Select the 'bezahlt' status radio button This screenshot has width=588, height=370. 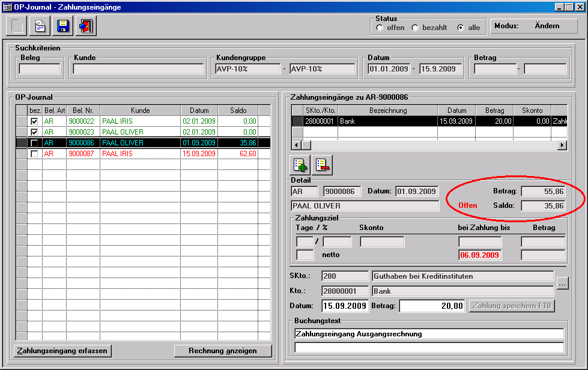[x=415, y=28]
